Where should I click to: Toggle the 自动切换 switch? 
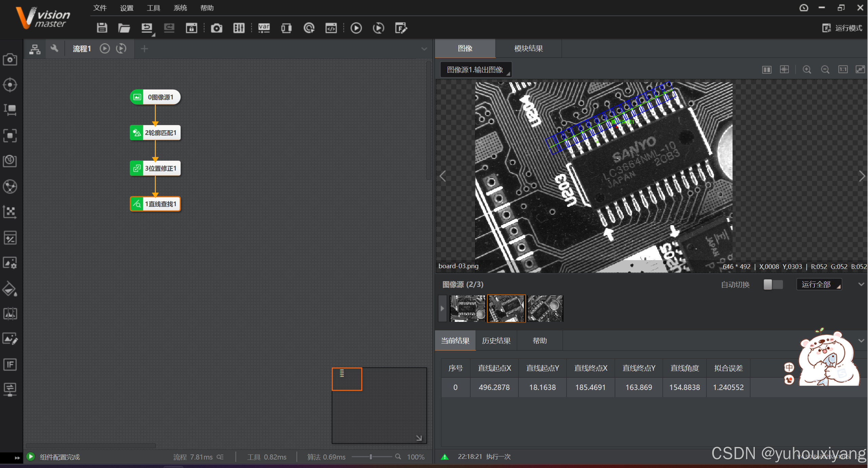pos(773,285)
